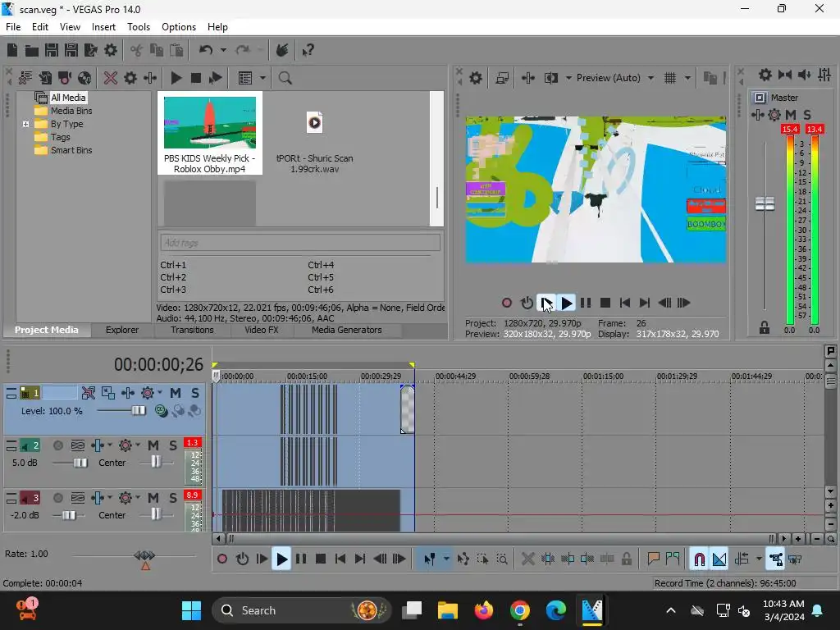Viewport: 840px width, 630px height.
Task: Open track 1 FX dropdown arrow
Action: 160,393
